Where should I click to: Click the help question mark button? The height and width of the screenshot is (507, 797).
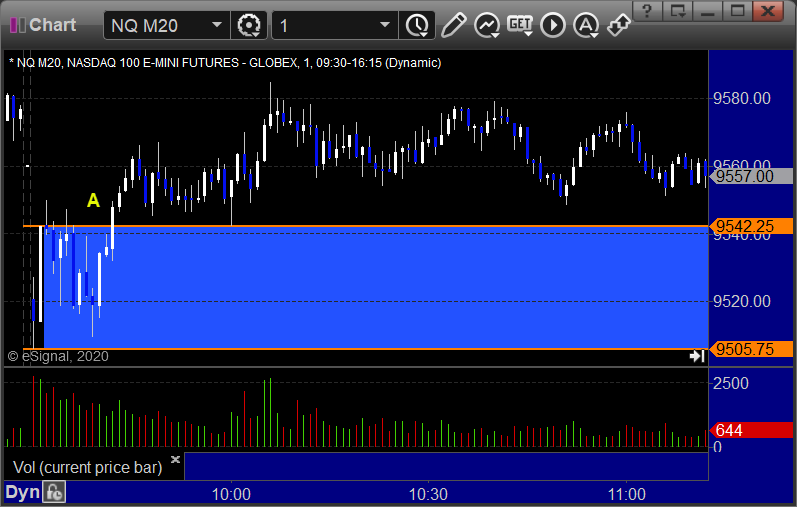coord(647,11)
